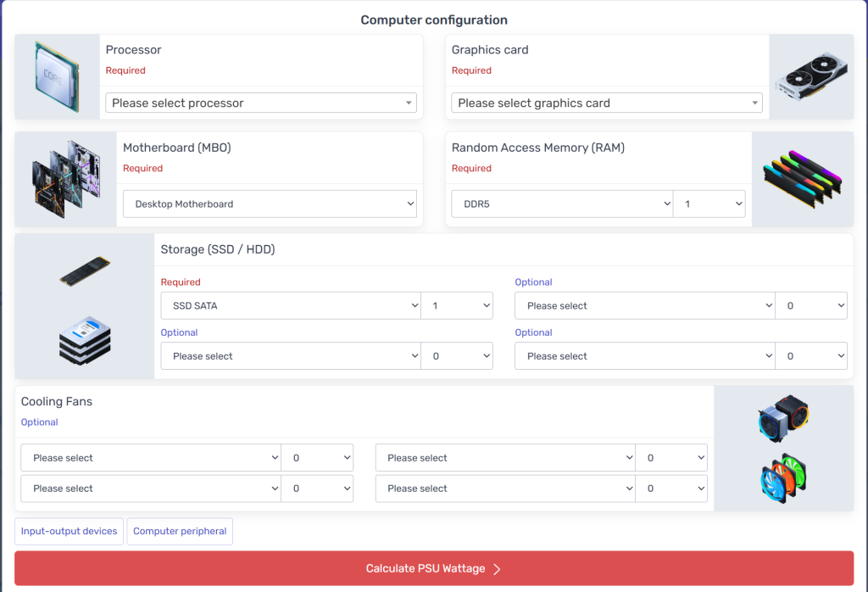Open the 'Please select graphics card' dropdown
Image resolution: width=868 pixels, height=592 pixels.
click(x=607, y=103)
